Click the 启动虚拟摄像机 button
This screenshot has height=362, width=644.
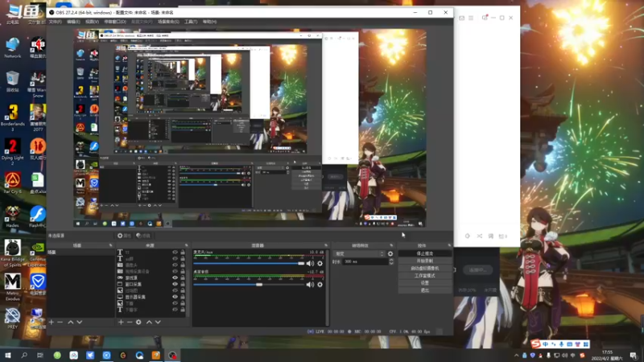click(425, 269)
